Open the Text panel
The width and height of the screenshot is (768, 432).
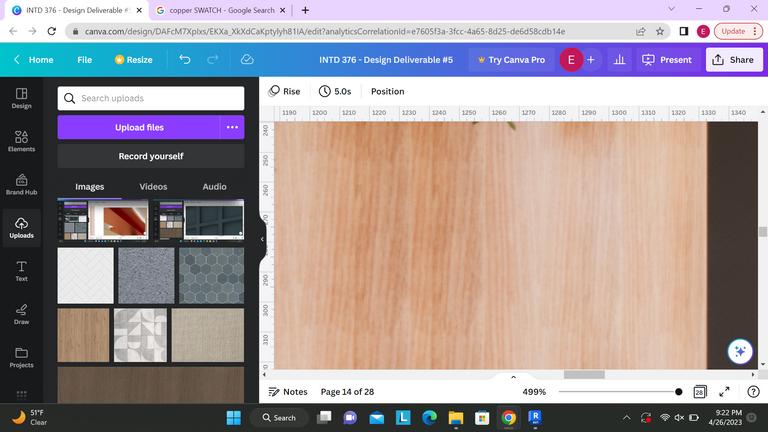22,271
